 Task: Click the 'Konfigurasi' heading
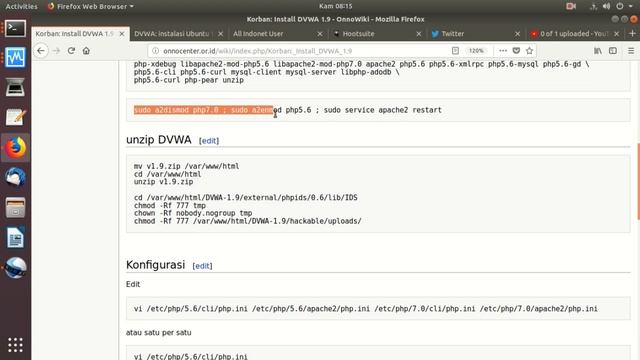click(x=155, y=265)
